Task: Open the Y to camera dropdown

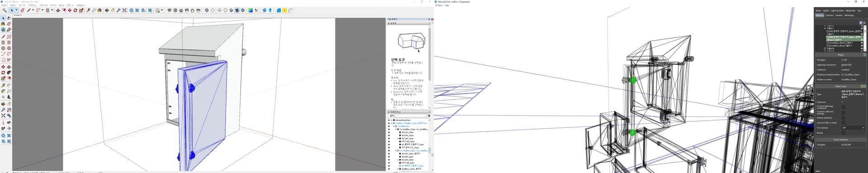Action: 853,128
